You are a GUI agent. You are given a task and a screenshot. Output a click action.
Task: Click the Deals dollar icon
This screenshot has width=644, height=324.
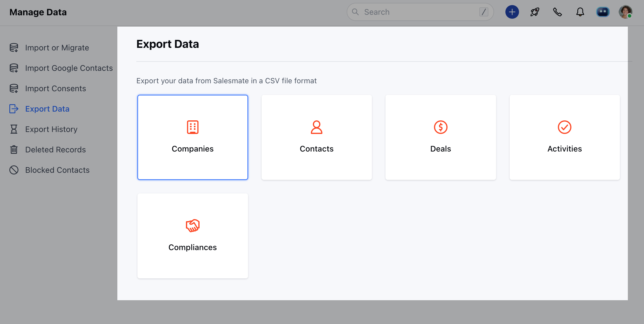coord(440,127)
